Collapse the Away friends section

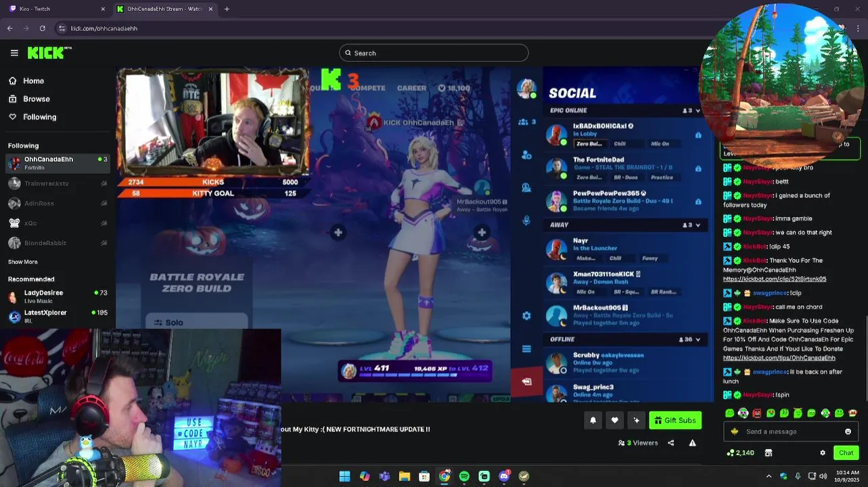pyautogui.click(x=698, y=225)
